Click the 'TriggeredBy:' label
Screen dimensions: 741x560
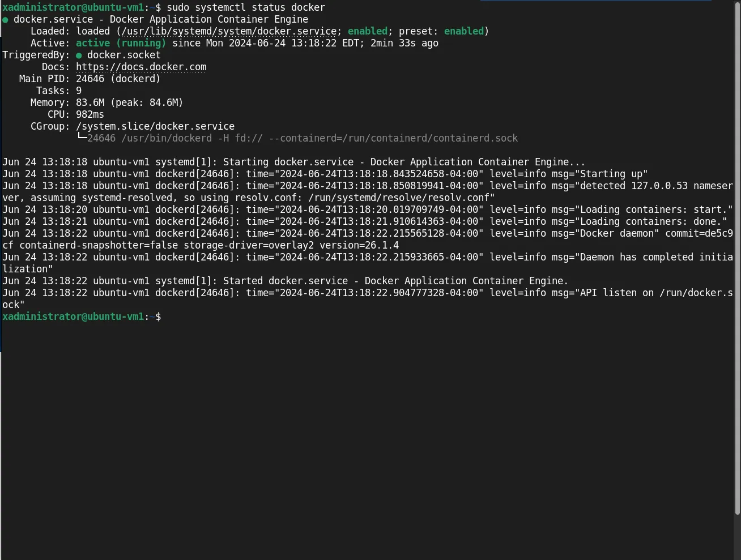pyautogui.click(x=36, y=55)
